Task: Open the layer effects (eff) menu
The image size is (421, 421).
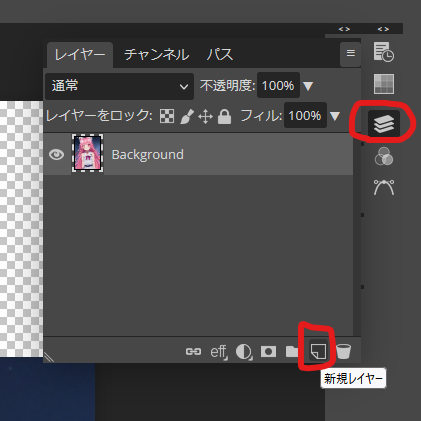Action: pyautogui.click(x=219, y=352)
